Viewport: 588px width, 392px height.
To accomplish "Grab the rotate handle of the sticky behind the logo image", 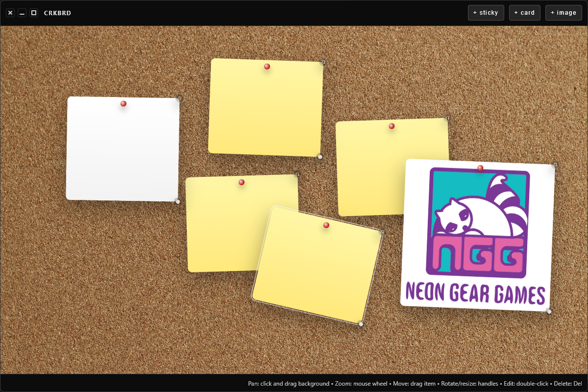I will [x=447, y=118].
